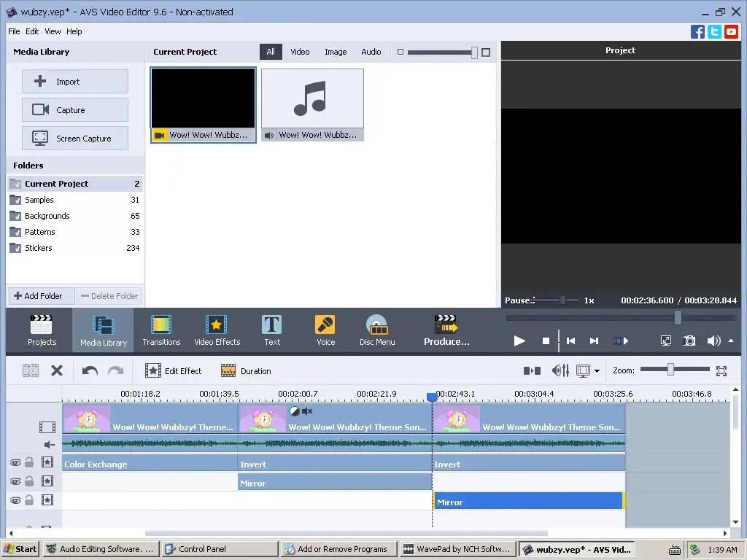
Task: Open the Transitions section
Action: (161, 330)
